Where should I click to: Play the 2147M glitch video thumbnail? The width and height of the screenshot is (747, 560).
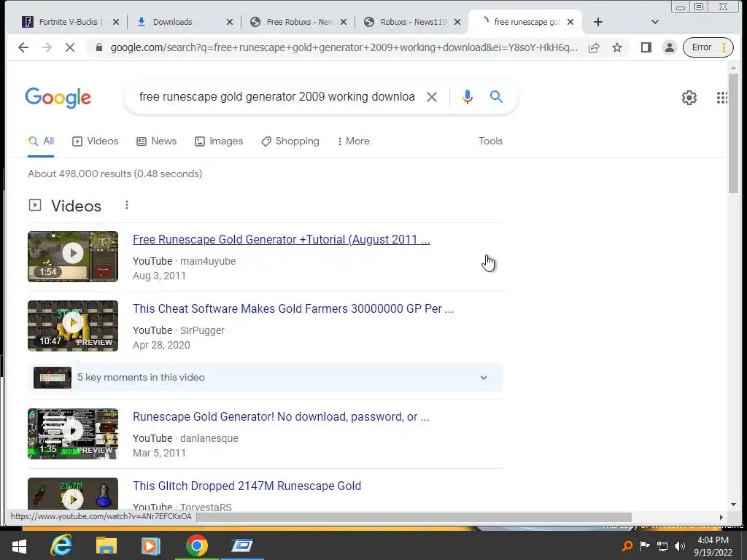73,494
